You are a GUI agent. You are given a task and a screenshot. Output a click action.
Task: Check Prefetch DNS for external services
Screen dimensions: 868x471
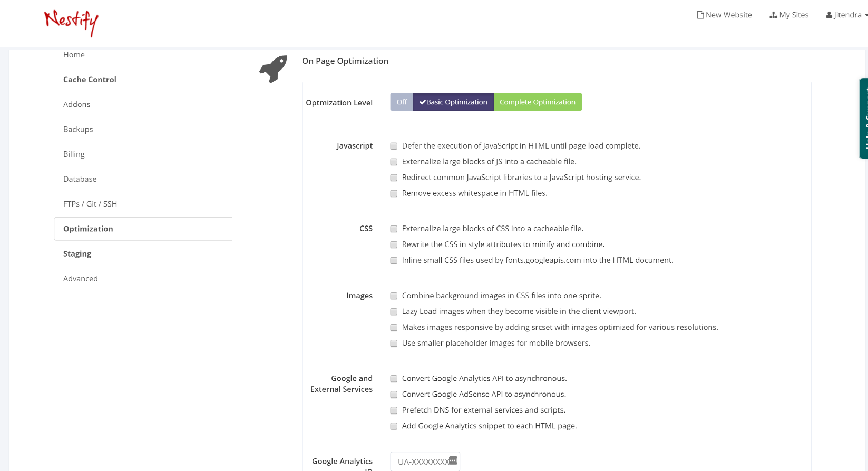[x=394, y=410]
